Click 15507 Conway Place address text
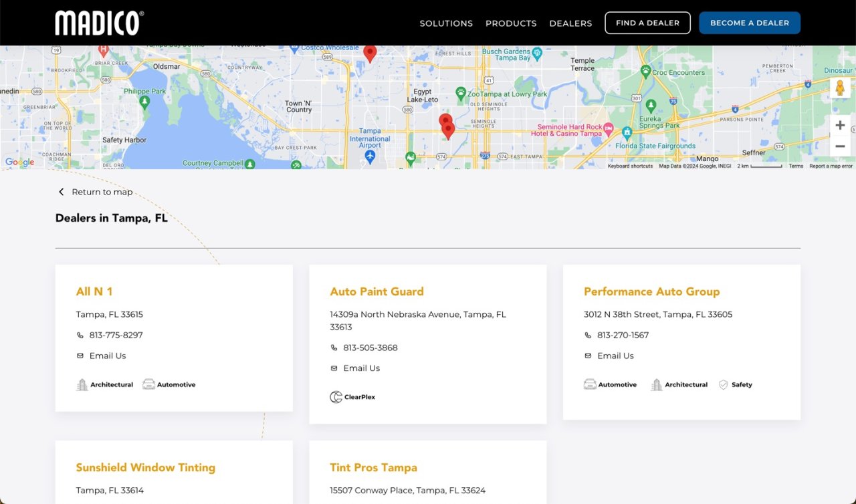856x504 pixels. [x=407, y=490]
